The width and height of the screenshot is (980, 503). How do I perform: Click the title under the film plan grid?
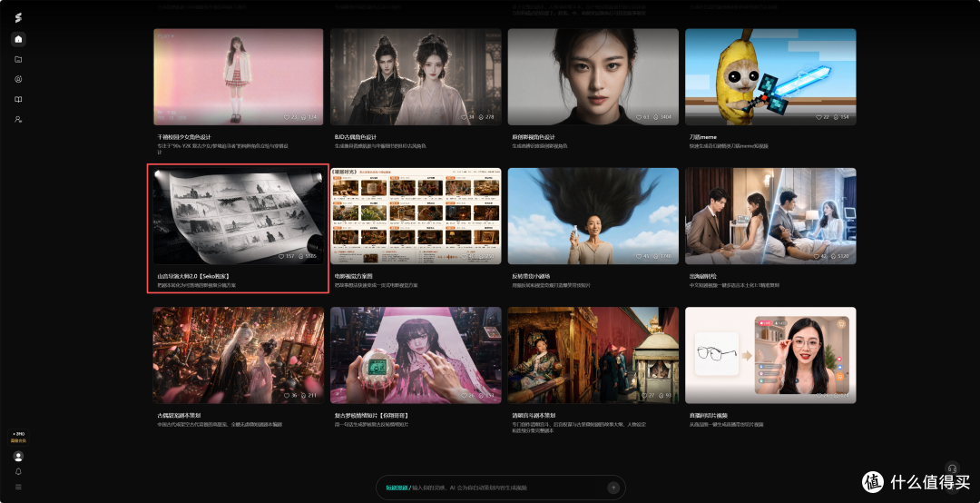[353, 276]
